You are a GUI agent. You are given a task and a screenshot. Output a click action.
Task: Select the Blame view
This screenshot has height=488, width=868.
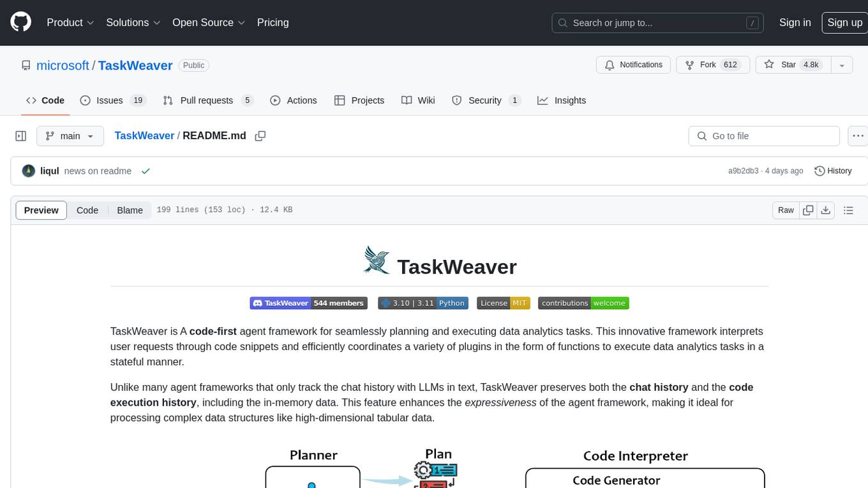click(130, 210)
